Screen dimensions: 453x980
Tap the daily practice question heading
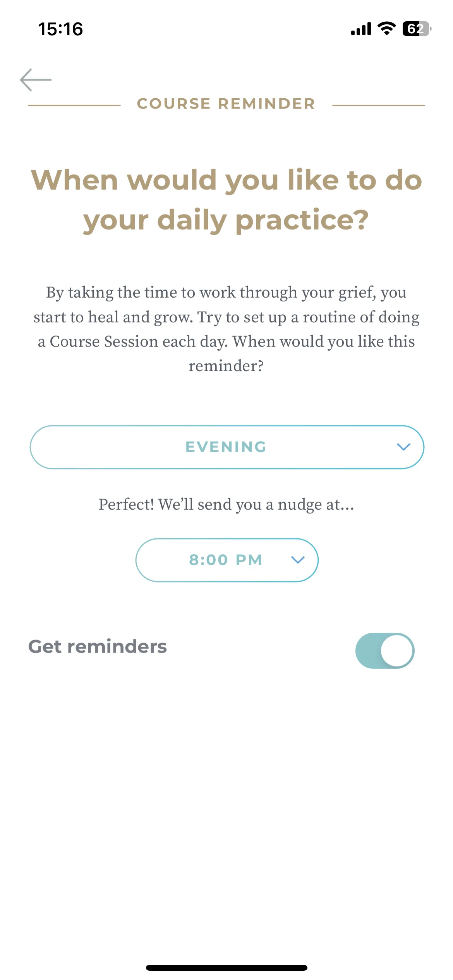[226, 200]
